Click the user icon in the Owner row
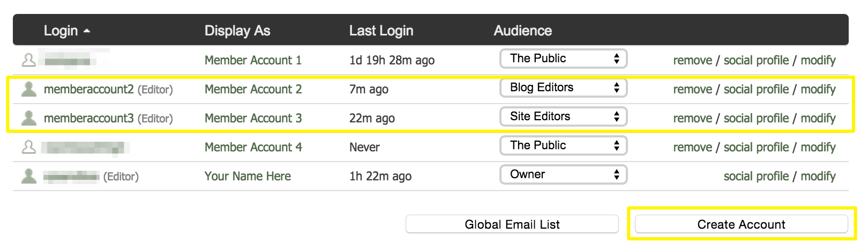 tap(29, 176)
